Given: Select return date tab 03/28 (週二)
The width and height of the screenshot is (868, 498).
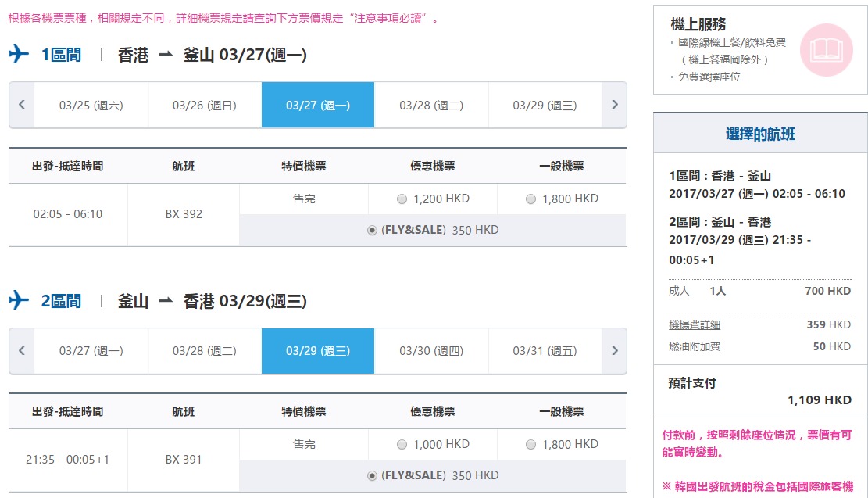Looking at the screenshot, I should (x=205, y=351).
